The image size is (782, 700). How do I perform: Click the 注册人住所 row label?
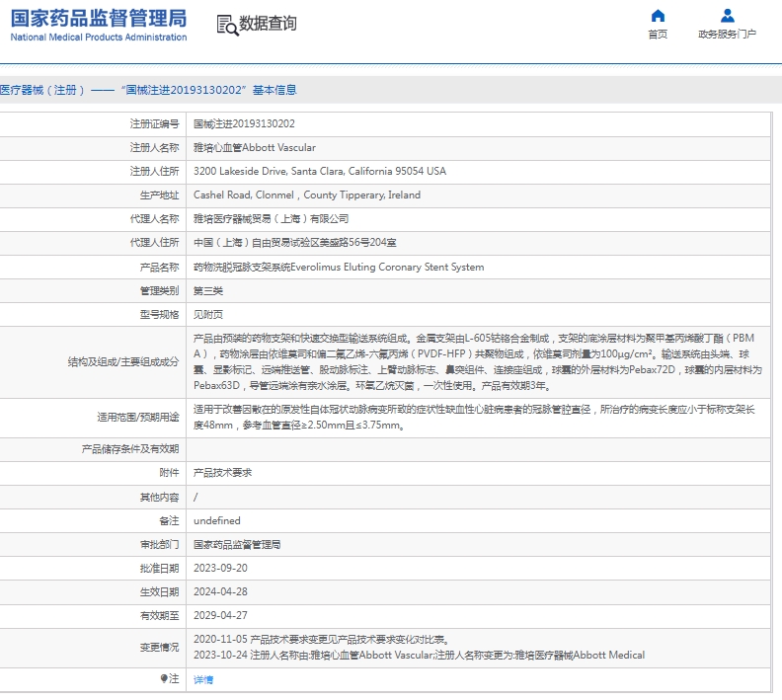154,171
